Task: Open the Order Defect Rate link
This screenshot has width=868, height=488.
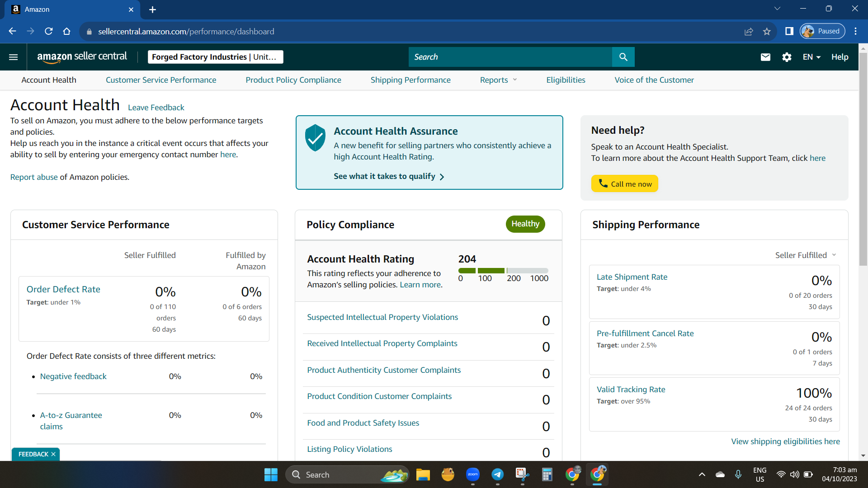Action: [63, 289]
